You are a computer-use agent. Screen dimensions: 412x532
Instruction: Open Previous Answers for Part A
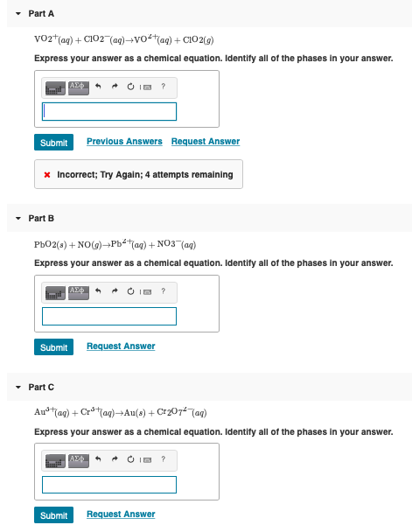click(x=124, y=142)
